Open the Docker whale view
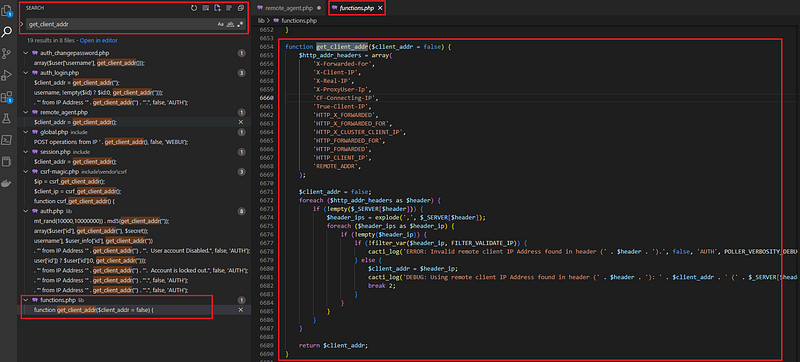Screen dimensions: 800x362 click(x=7, y=184)
